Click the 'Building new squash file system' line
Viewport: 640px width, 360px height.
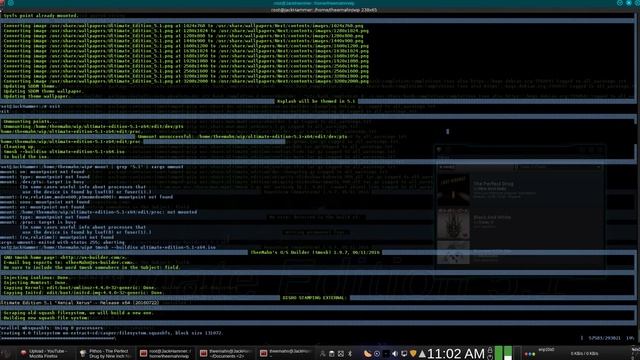point(45,318)
